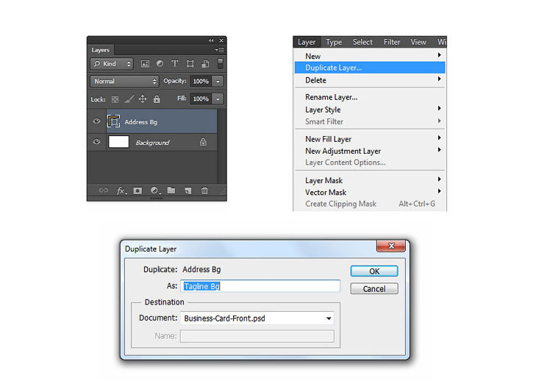Filter layers by smart object icon
Image resolution: width=533 pixels, height=392 pixels.
205,63
